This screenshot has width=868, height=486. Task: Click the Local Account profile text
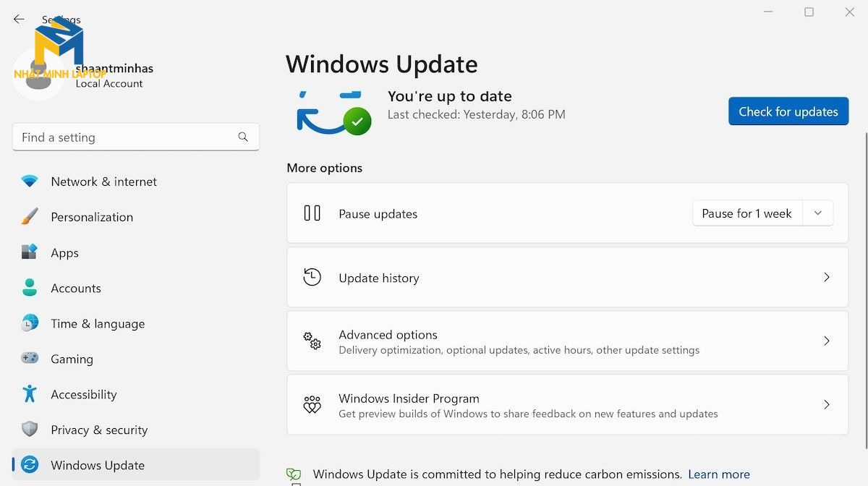pos(109,84)
